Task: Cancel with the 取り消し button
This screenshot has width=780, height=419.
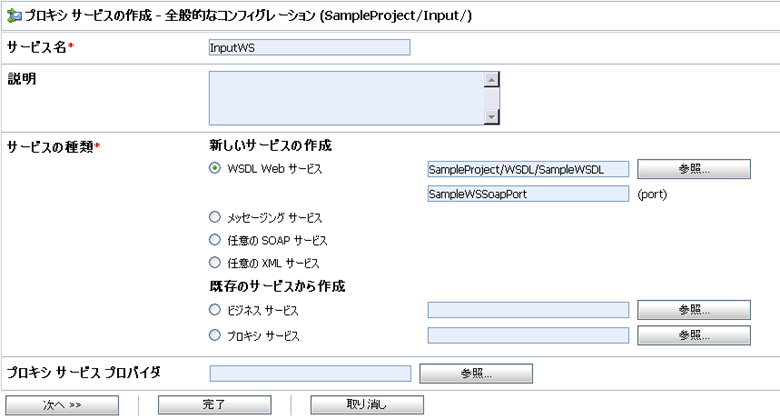Action: pos(367,405)
